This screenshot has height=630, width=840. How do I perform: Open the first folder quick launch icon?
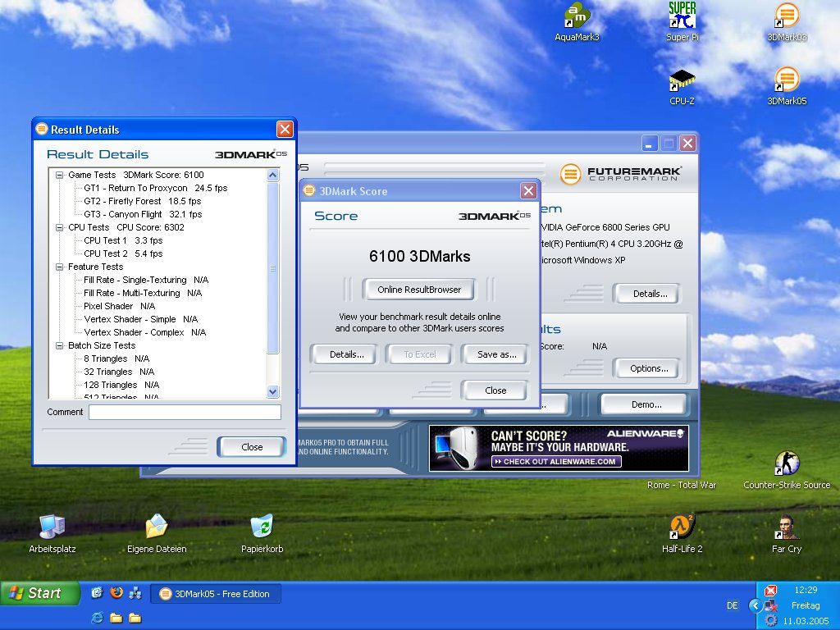116,618
